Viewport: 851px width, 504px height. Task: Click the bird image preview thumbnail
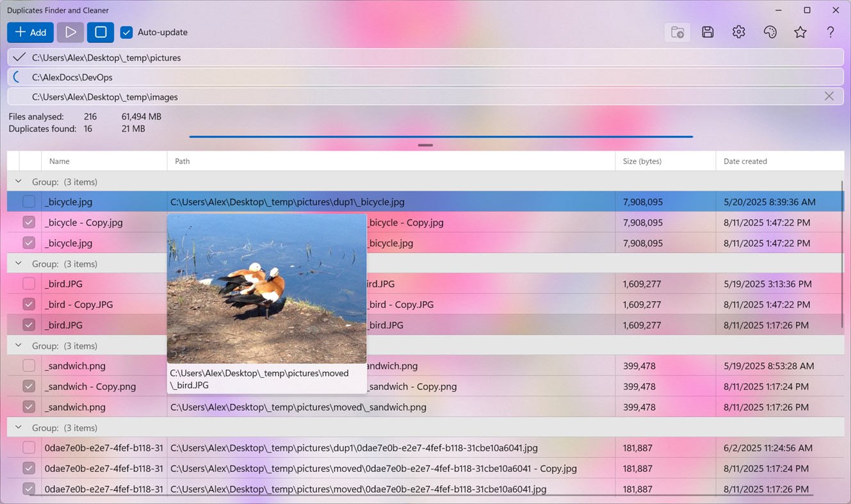tap(266, 288)
